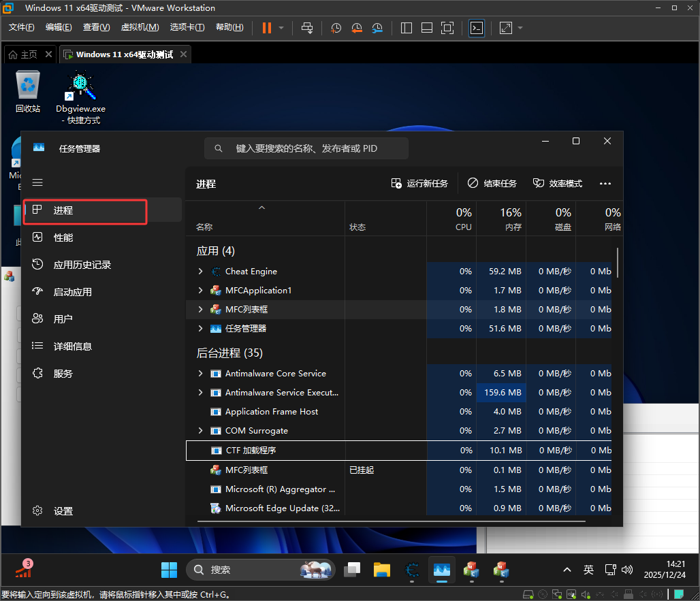This screenshot has height=601, width=700.
Task: Click the Task Manager search field
Action: coord(306,148)
